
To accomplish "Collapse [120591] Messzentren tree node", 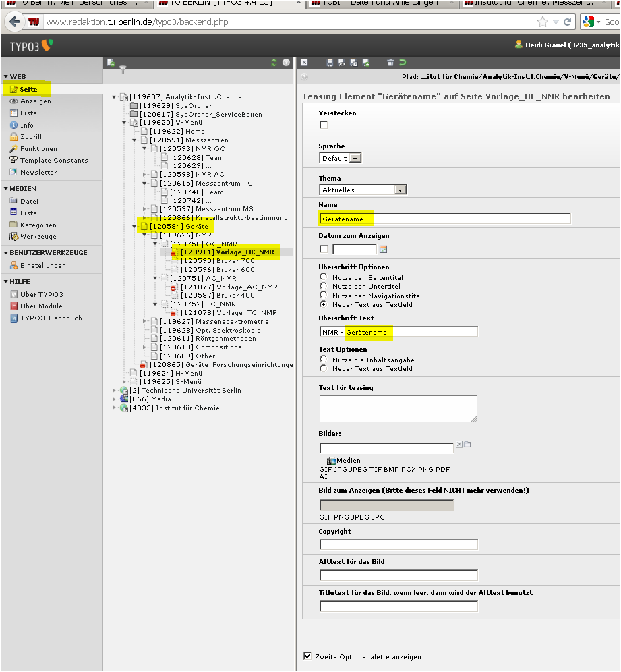I will pos(134,140).
